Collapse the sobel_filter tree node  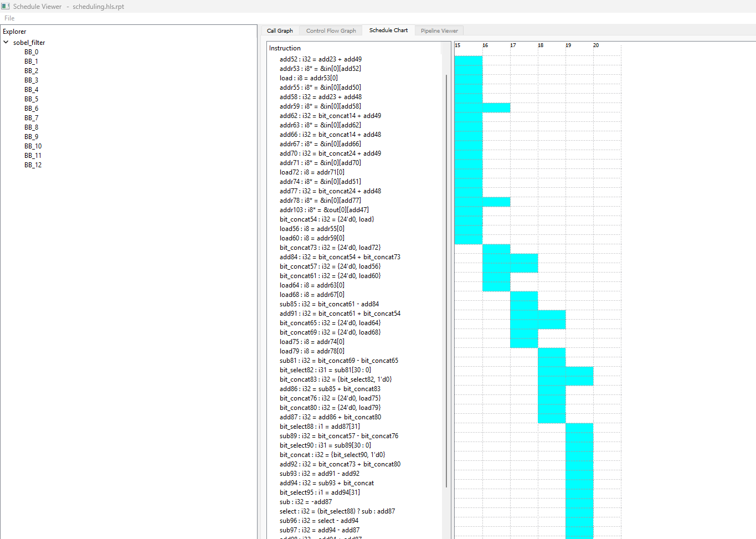(6, 42)
